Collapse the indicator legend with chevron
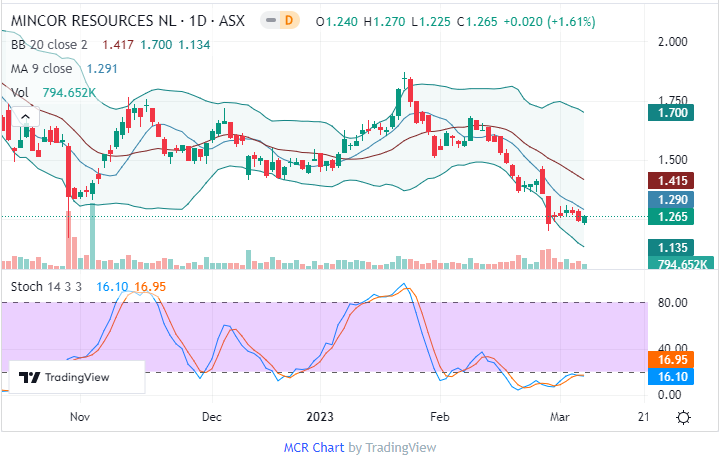Image resolution: width=722 pixels, height=459 pixels. coord(24,116)
